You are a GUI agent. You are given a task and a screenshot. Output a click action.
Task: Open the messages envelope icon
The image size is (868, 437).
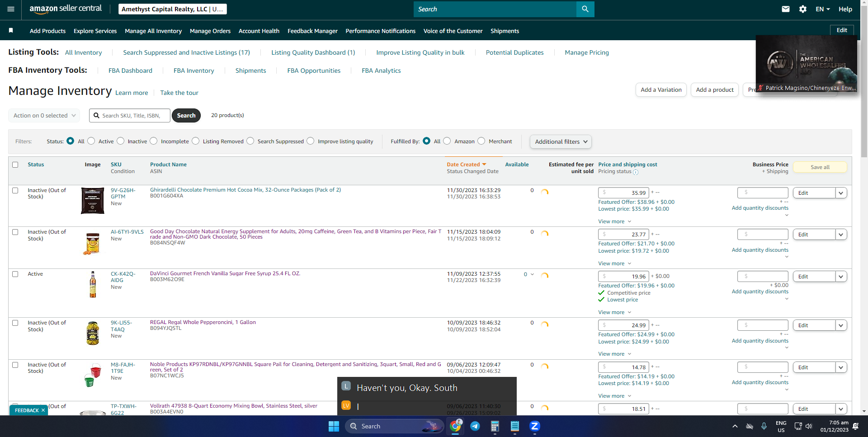tap(786, 9)
